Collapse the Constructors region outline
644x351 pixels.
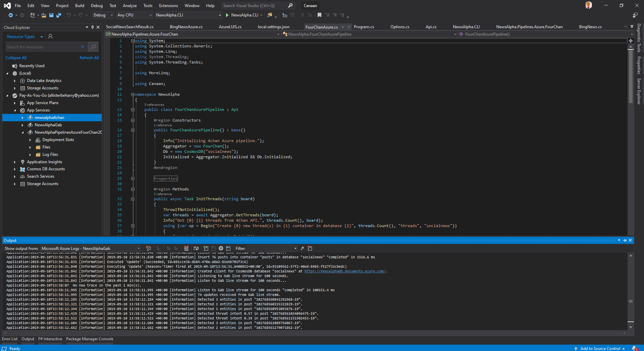tap(133, 120)
